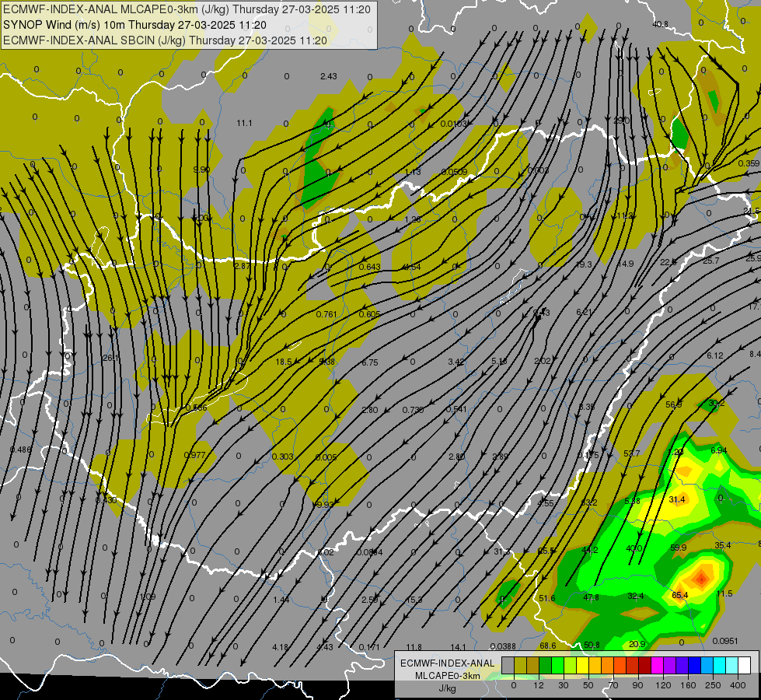Click the map value 0.0951
761x700 pixels.
tap(725, 641)
